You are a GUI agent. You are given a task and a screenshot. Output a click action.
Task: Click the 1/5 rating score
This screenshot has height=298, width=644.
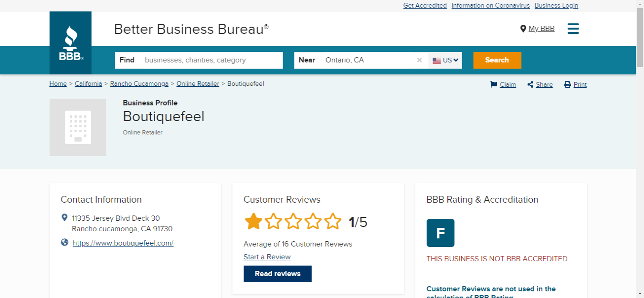[358, 222]
